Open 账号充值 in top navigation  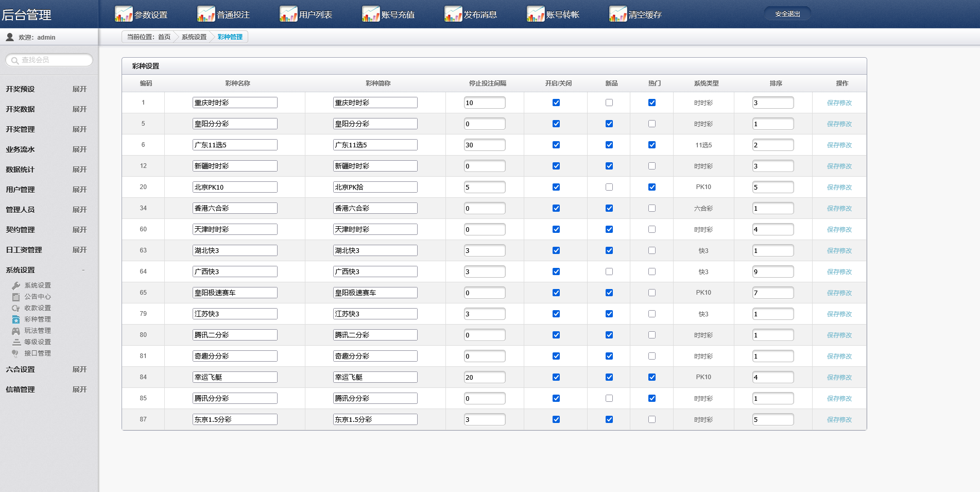(x=398, y=15)
